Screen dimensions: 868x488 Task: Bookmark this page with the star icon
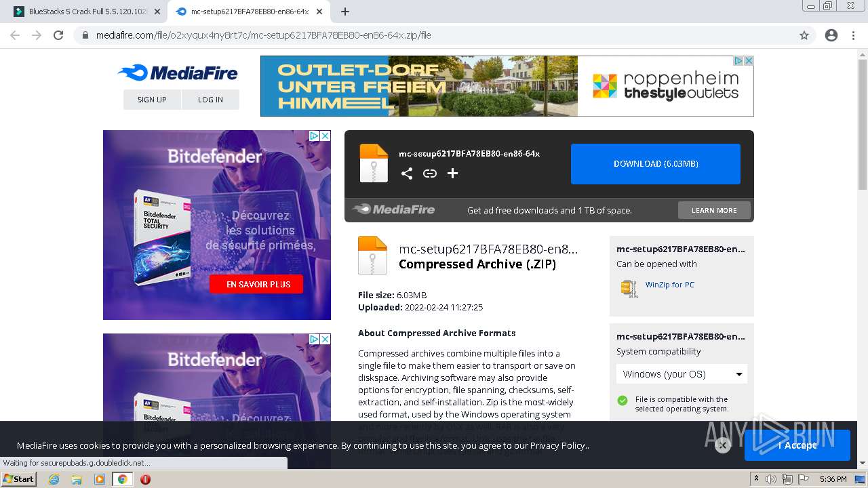(x=804, y=35)
